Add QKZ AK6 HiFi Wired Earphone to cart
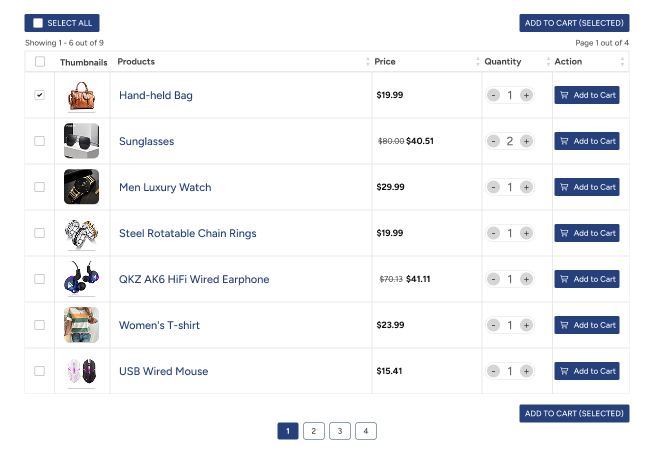654x451 pixels. 587,279
